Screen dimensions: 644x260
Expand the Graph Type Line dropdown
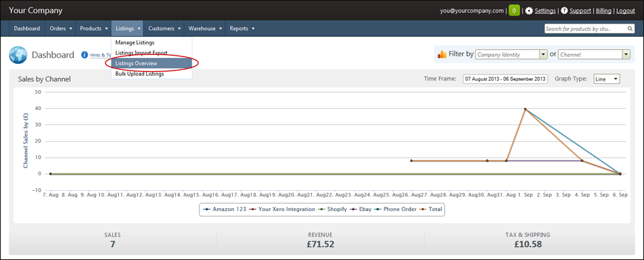coord(606,79)
